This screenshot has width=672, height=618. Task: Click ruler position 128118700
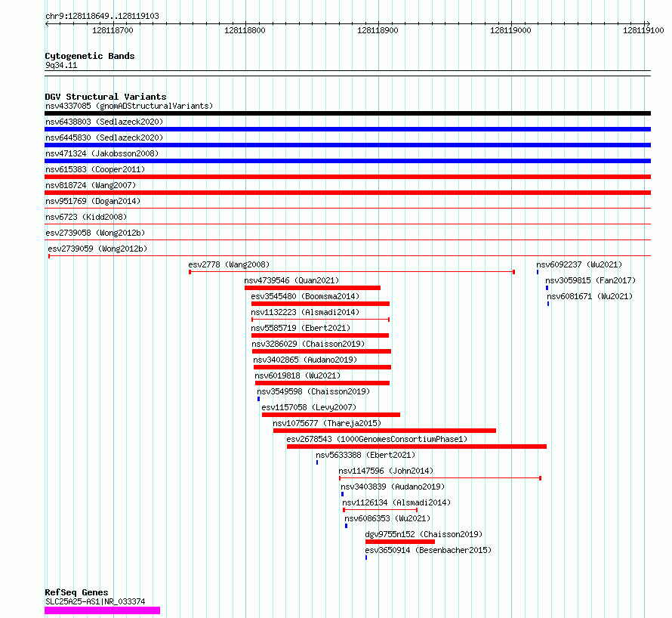113,30
